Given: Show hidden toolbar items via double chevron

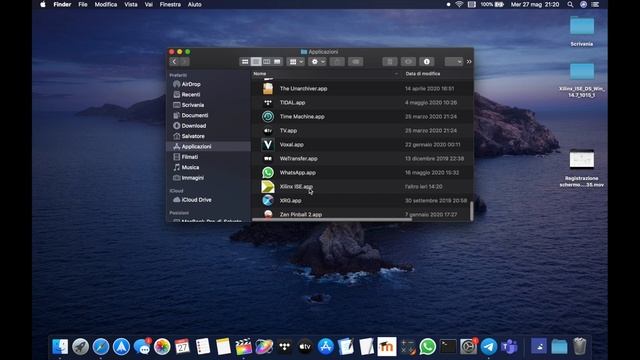Looking at the screenshot, I should (469, 62).
